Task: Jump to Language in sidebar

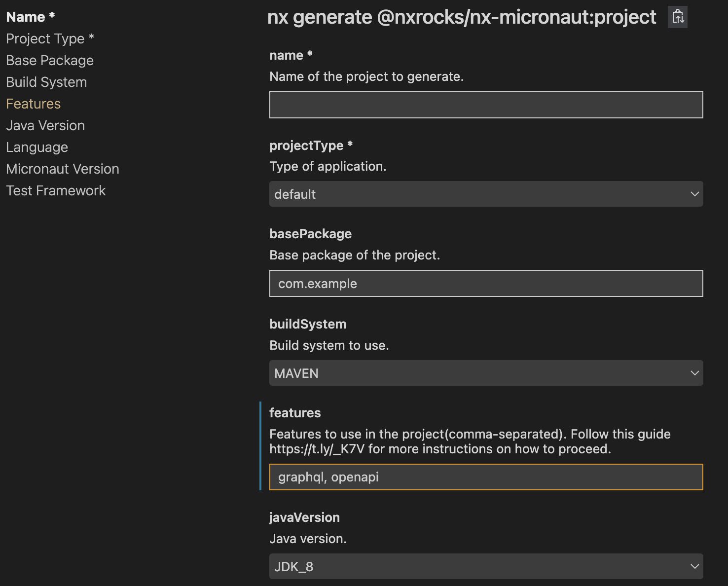Action: (x=37, y=147)
